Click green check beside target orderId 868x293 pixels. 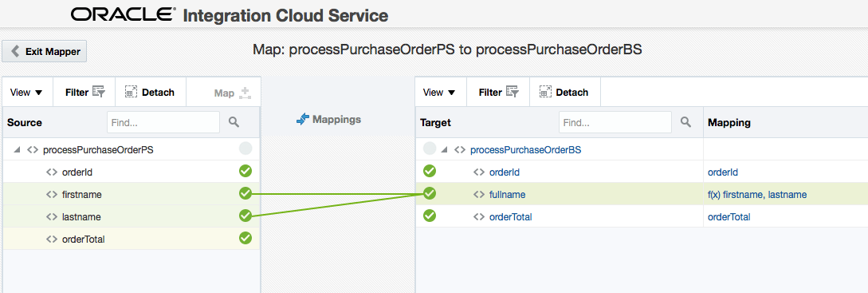coord(430,171)
